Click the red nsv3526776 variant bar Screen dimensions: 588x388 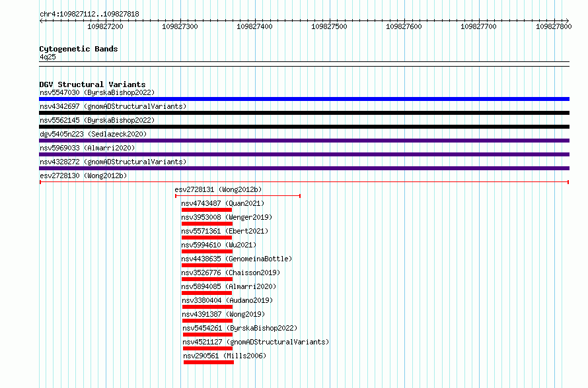pyautogui.click(x=207, y=279)
